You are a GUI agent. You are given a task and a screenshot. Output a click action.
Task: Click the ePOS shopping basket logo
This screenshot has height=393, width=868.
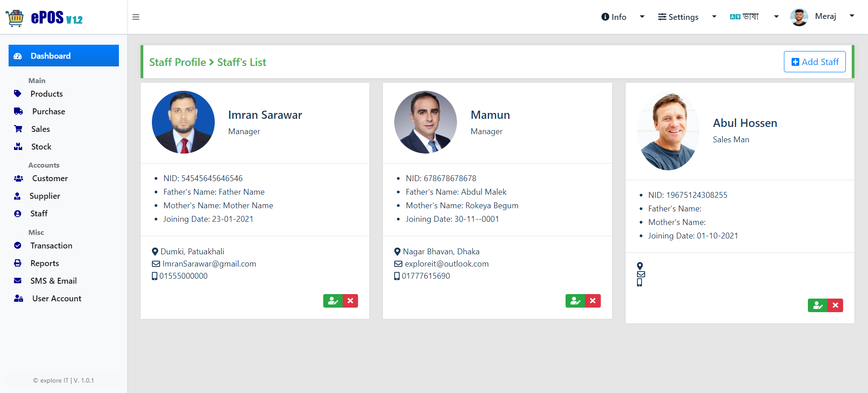pyautogui.click(x=15, y=18)
